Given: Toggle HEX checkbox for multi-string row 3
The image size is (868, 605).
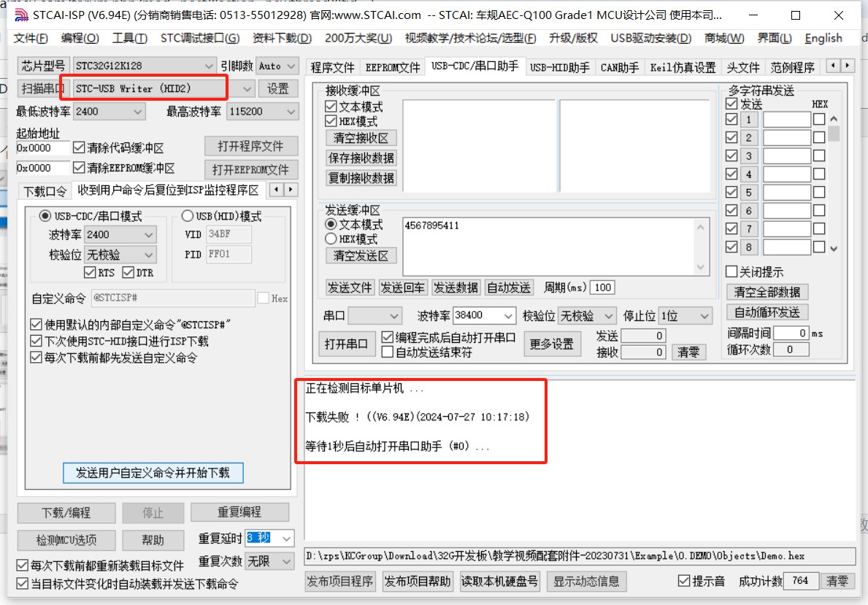Looking at the screenshot, I should (819, 156).
